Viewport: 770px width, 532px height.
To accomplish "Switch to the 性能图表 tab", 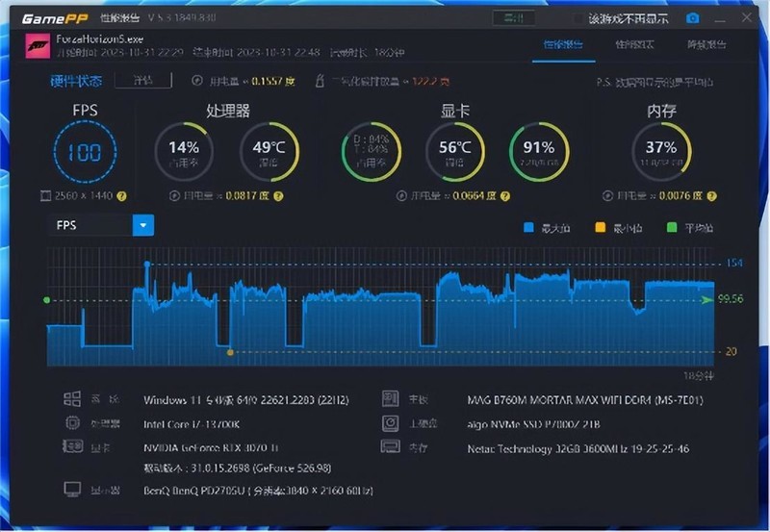I will click(x=634, y=44).
